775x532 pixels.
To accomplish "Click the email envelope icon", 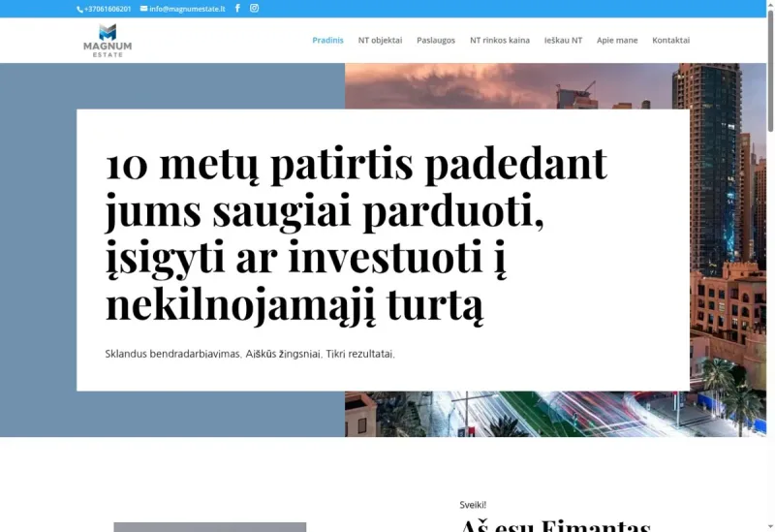I will click(x=143, y=9).
